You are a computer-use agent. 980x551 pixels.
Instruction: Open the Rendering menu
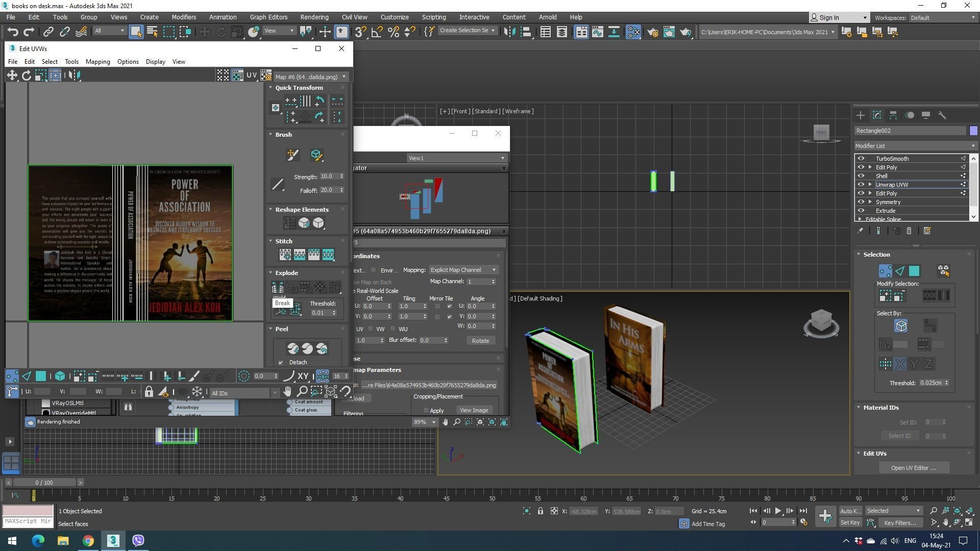(x=314, y=17)
